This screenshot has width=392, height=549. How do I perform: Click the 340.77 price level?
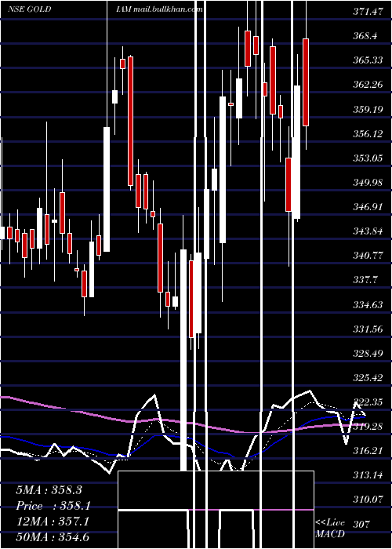(x=368, y=256)
